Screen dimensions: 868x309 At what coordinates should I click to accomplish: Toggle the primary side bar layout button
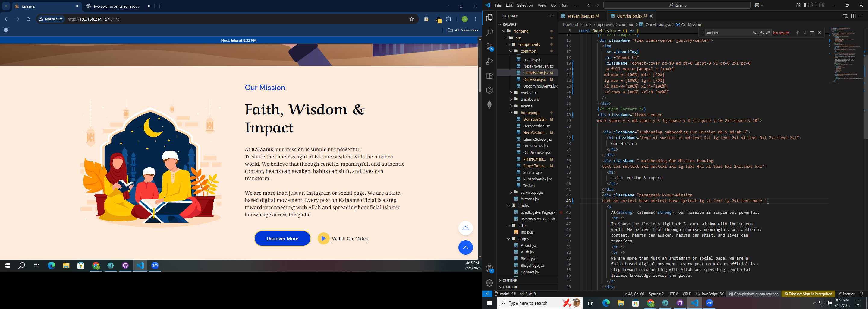click(x=806, y=5)
